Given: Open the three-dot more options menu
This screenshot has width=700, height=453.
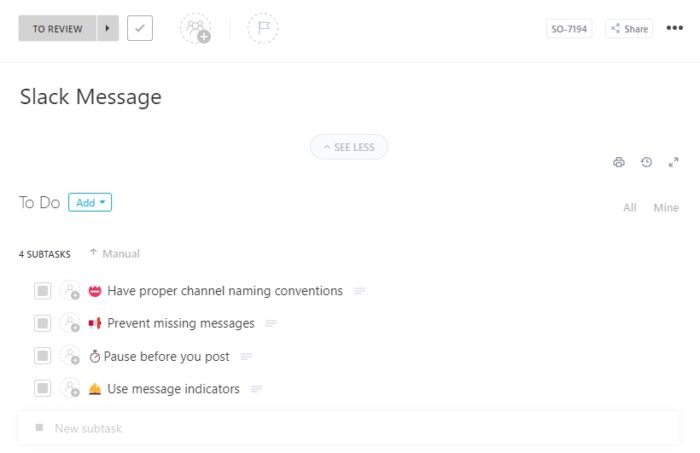Looking at the screenshot, I should coord(675,29).
